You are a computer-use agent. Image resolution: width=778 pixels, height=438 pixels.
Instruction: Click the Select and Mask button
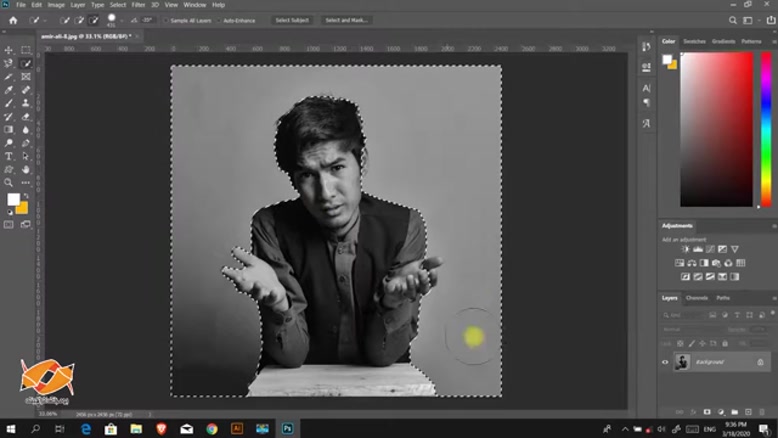coord(346,20)
